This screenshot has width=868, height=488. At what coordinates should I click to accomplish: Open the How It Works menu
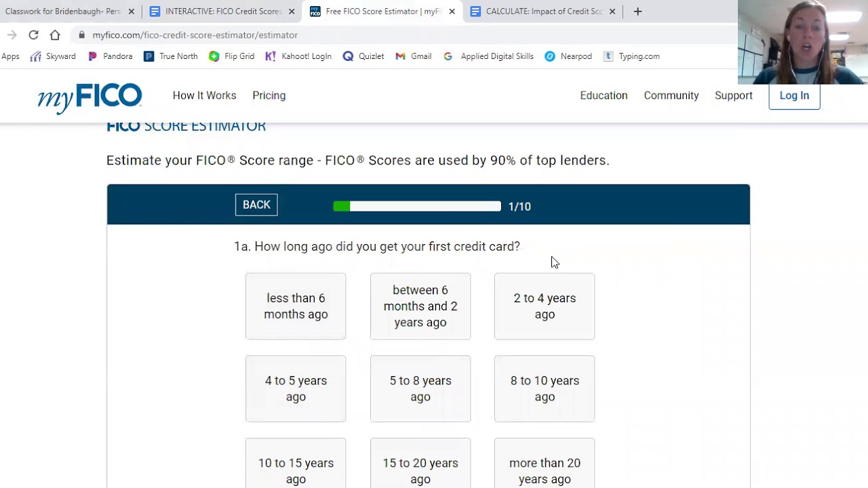[204, 96]
